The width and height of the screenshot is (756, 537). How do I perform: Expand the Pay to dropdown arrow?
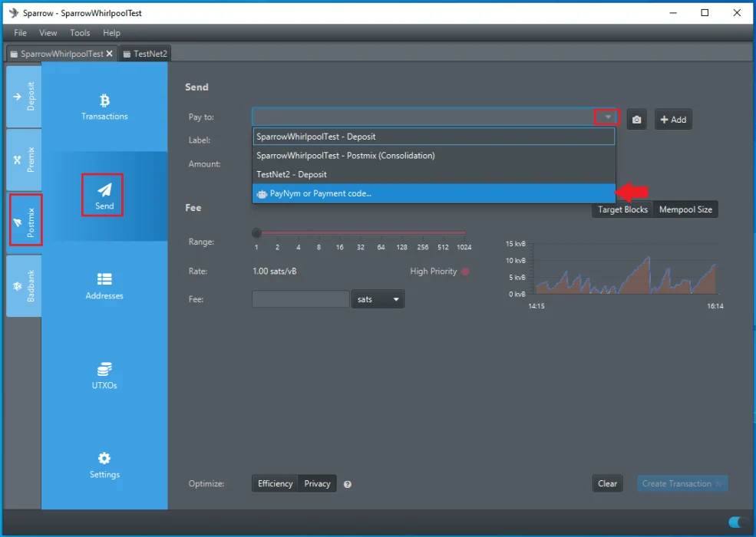point(607,117)
